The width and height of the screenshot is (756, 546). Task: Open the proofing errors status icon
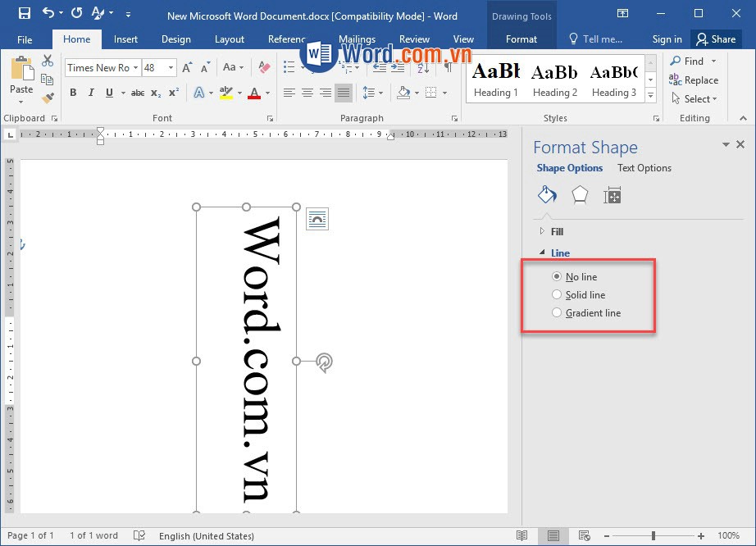(x=139, y=535)
